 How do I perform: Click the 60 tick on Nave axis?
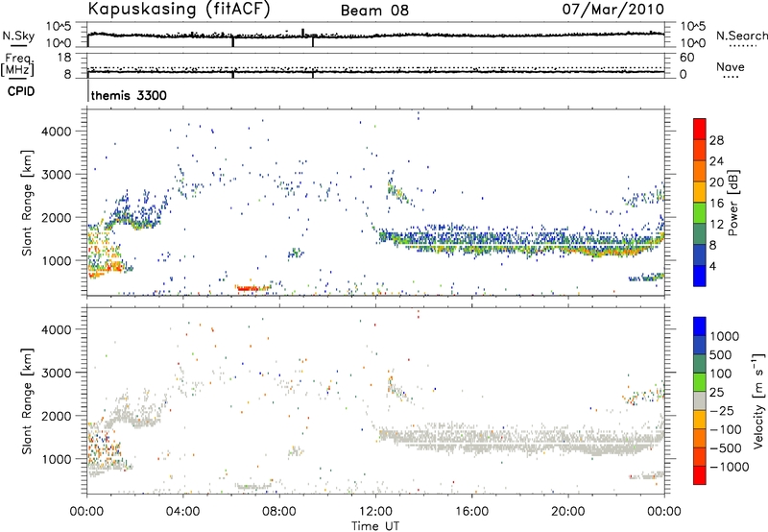686,58
